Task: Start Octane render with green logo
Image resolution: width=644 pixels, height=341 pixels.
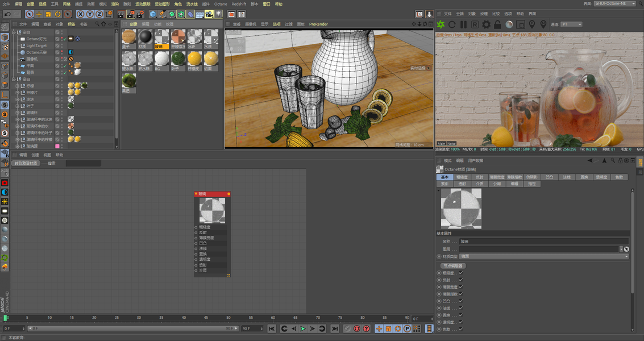Action: (x=441, y=24)
